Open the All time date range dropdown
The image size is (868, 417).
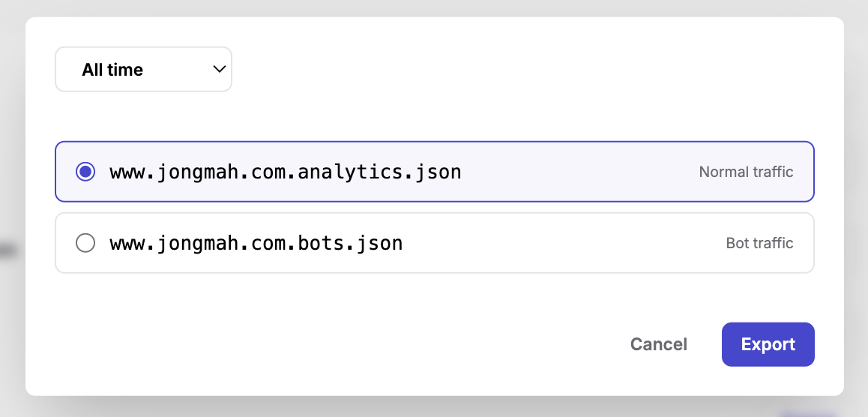[x=143, y=70]
